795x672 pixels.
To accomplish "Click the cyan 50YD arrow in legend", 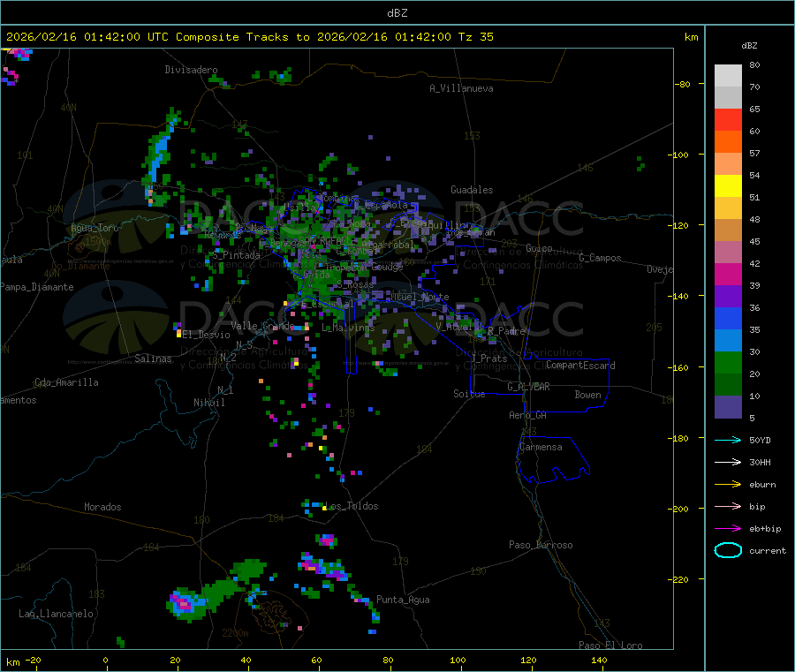I will coord(728,440).
